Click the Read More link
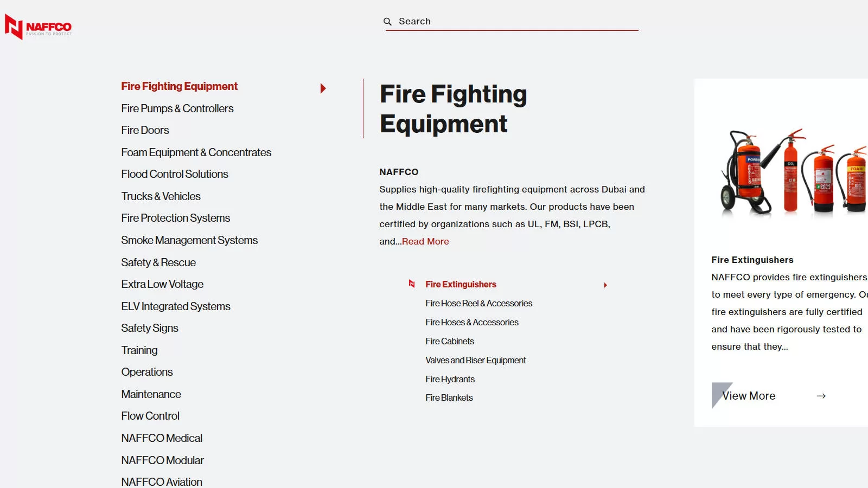 pyautogui.click(x=425, y=241)
